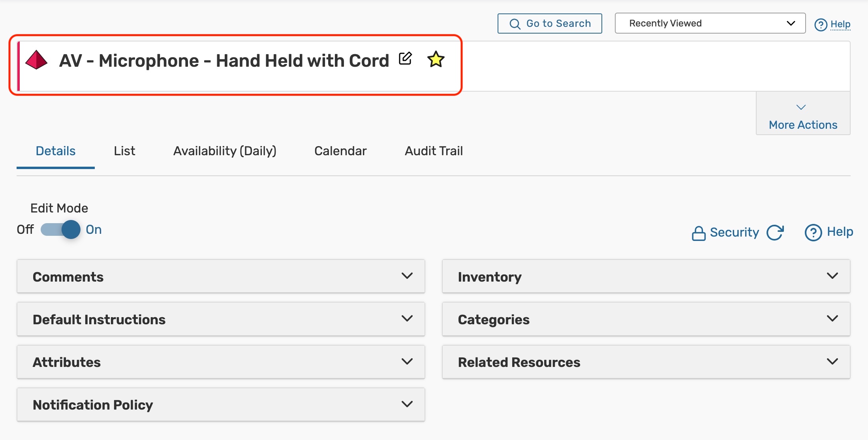Switch to the Availability (Daily) tab
The height and width of the screenshot is (440, 868).
[225, 151]
